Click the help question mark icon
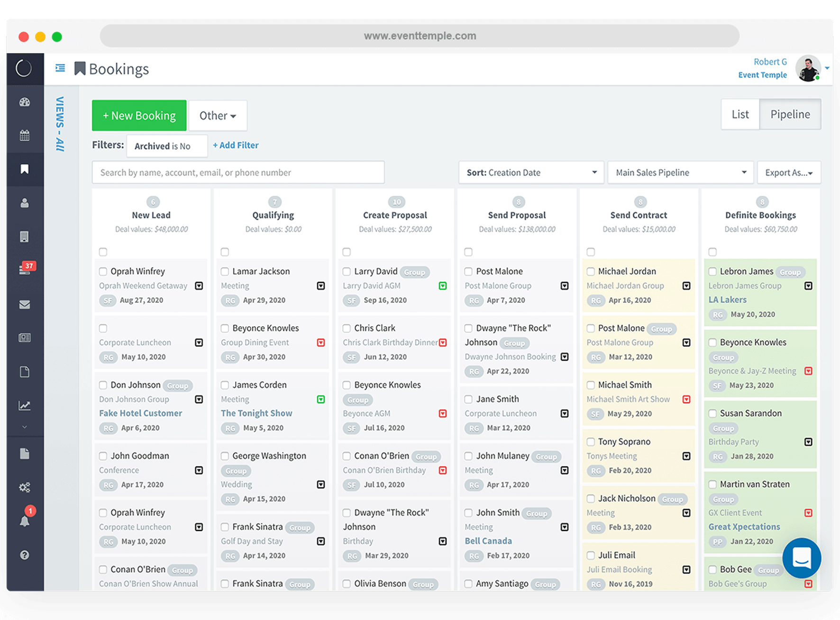This screenshot has width=840, height=620. coord(25,555)
